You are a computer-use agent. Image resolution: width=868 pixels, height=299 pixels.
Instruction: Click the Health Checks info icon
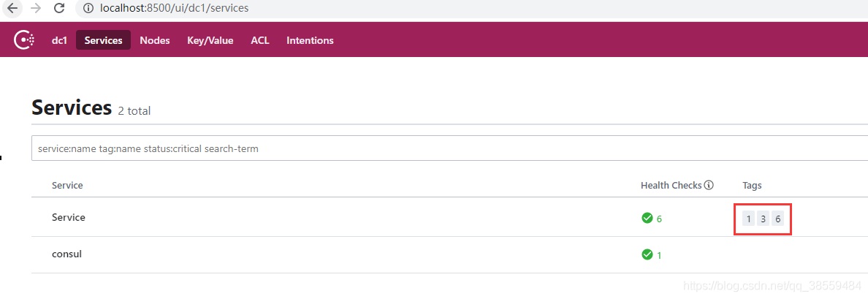(709, 186)
